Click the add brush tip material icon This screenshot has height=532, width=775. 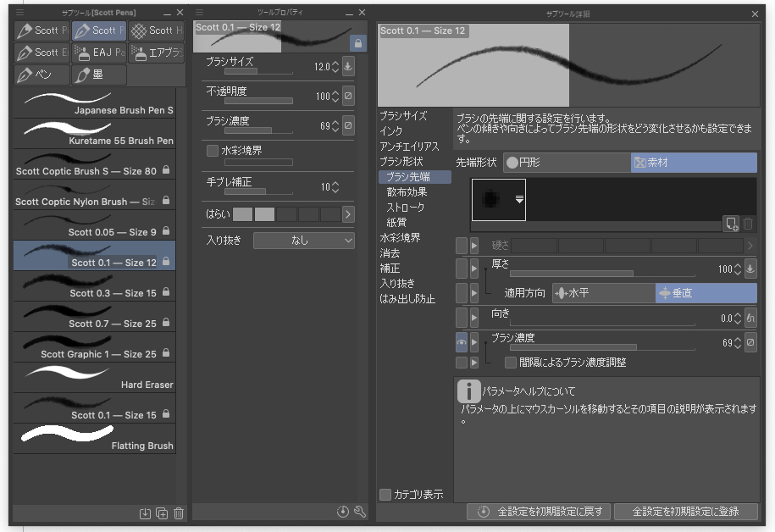(731, 224)
